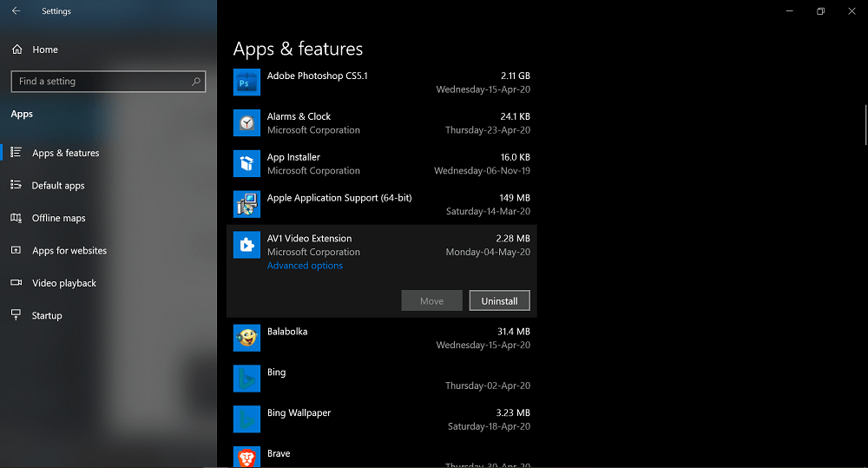Click the 24.1 KB size value
This screenshot has width=868, height=468.
pyautogui.click(x=516, y=116)
